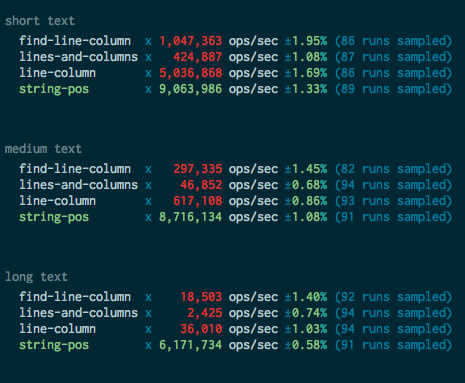Click "(93 runs sampled)" text
This screenshot has width=465, height=383.
pos(393,201)
